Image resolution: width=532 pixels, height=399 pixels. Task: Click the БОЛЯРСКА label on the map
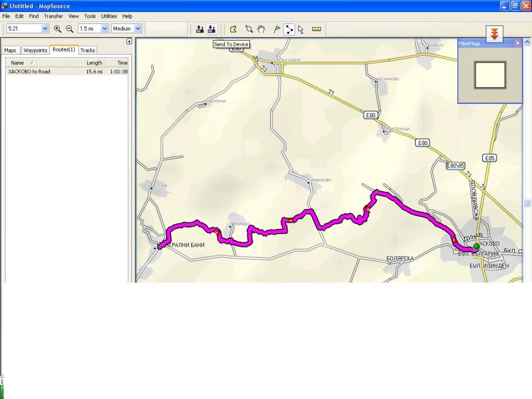pos(400,259)
